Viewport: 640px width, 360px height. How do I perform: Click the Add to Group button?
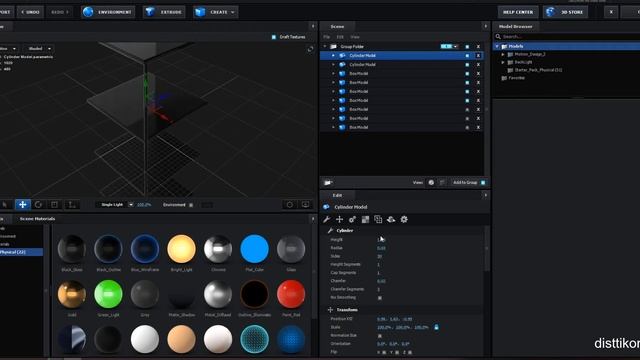(x=465, y=182)
